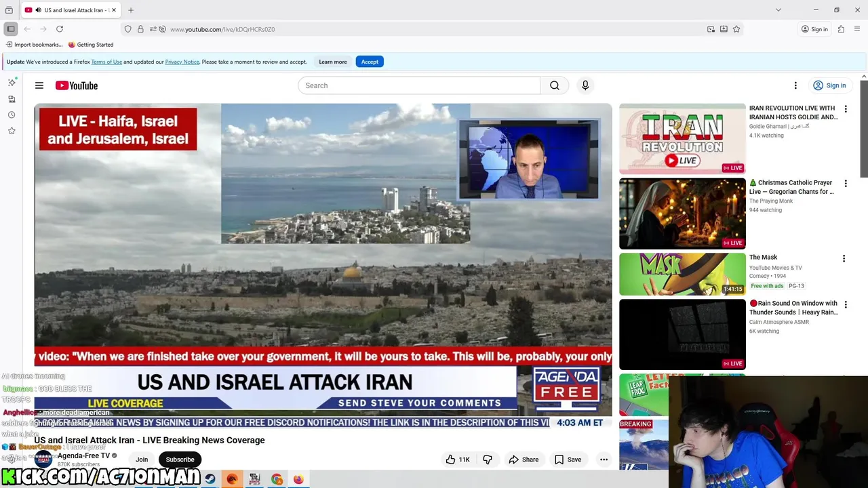Like the video with thumbs up
The image size is (868, 488).
coord(458,460)
